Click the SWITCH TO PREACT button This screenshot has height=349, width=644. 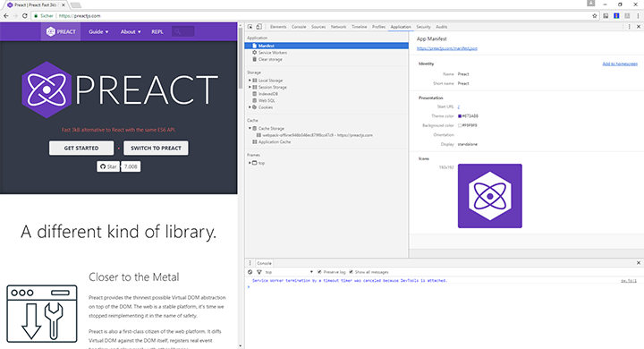(156, 148)
